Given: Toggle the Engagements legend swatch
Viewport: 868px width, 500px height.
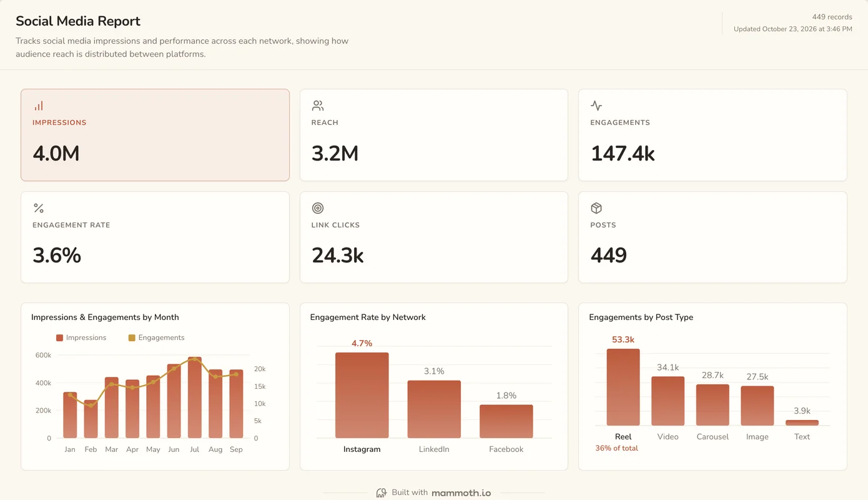Looking at the screenshot, I should click(132, 337).
